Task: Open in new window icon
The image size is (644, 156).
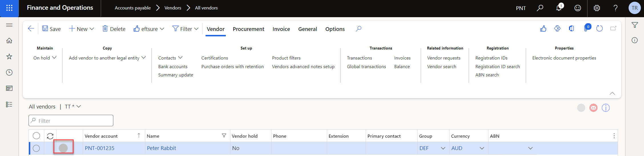Action: pyautogui.click(x=613, y=29)
